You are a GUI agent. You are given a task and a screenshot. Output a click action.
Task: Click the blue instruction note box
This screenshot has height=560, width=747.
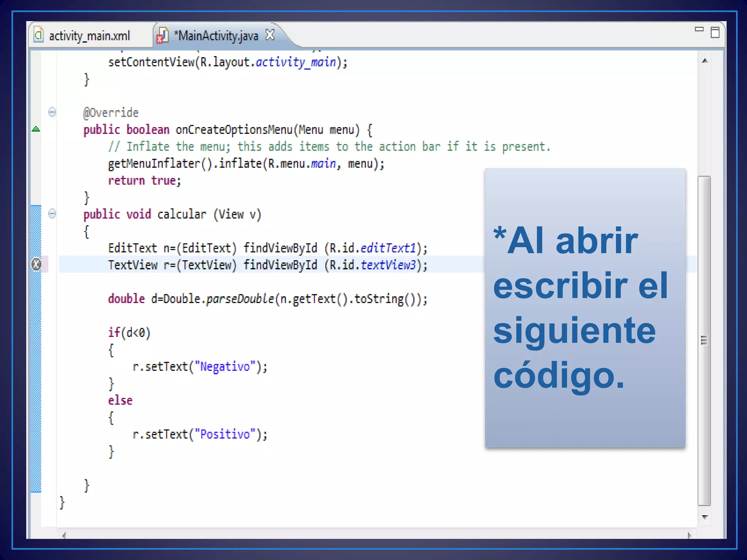click(x=585, y=308)
